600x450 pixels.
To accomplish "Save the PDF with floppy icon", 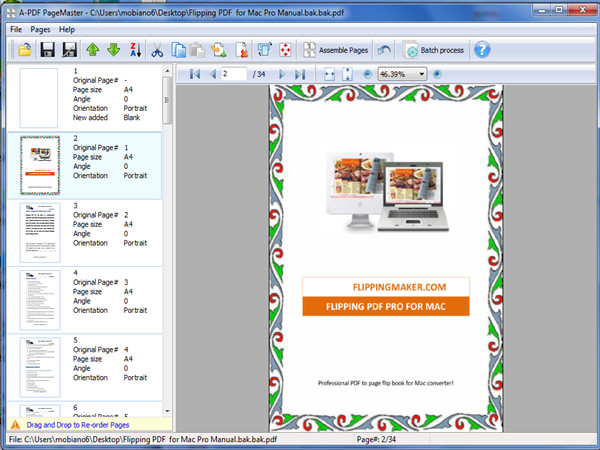I will pos(47,50).
